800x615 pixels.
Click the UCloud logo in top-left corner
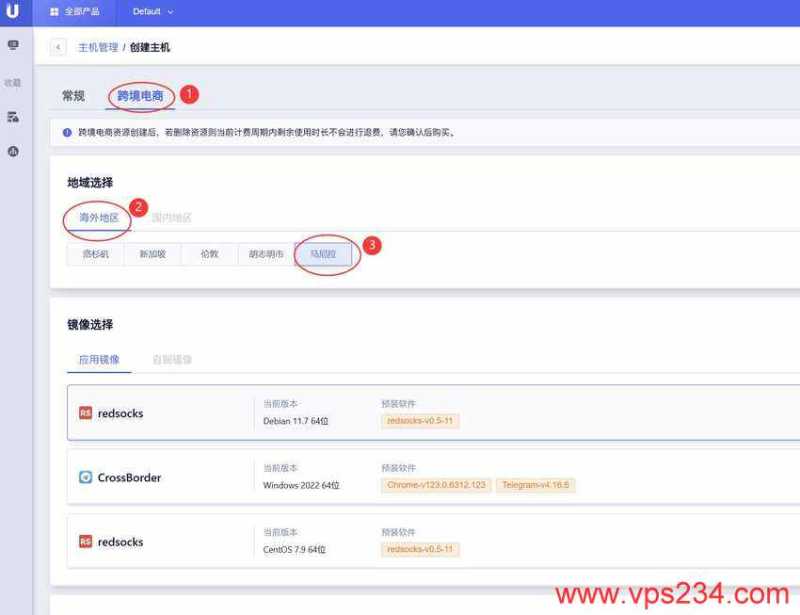coord(12,12)
